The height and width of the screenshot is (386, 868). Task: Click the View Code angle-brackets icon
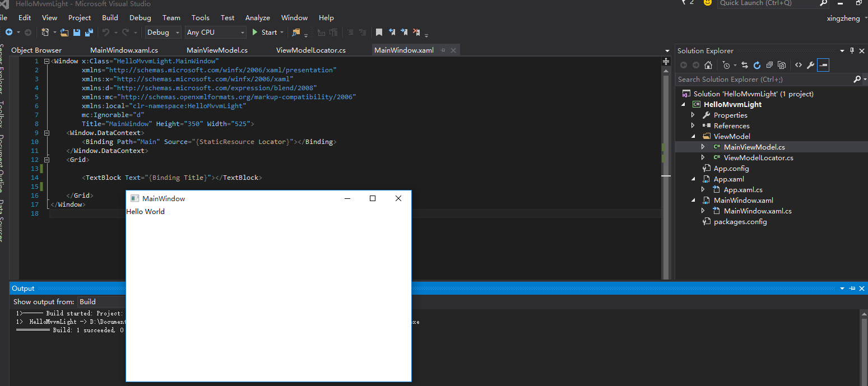[799, 65]
